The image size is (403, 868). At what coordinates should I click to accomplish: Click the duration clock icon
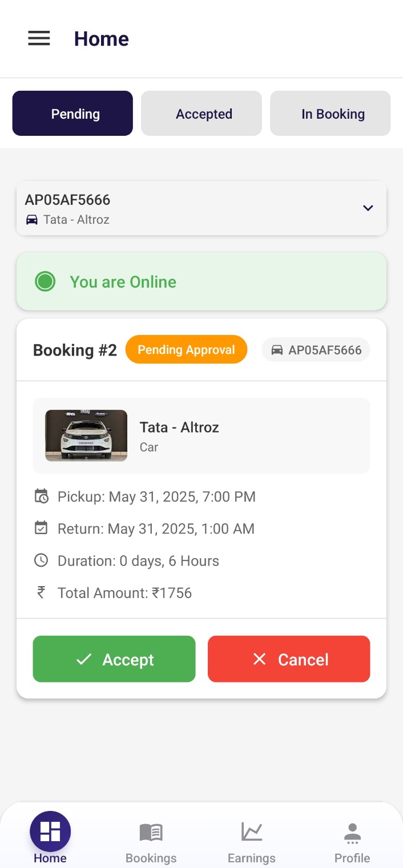41,560
